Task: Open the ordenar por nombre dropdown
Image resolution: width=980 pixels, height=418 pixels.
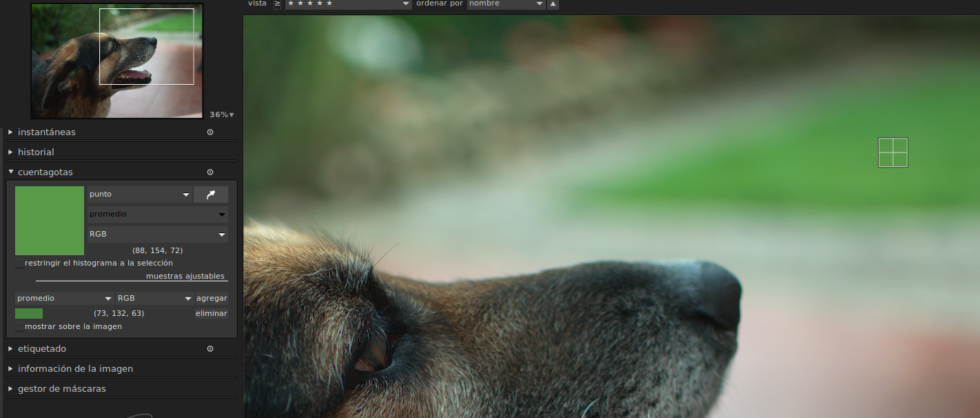Action: (506, 3)
